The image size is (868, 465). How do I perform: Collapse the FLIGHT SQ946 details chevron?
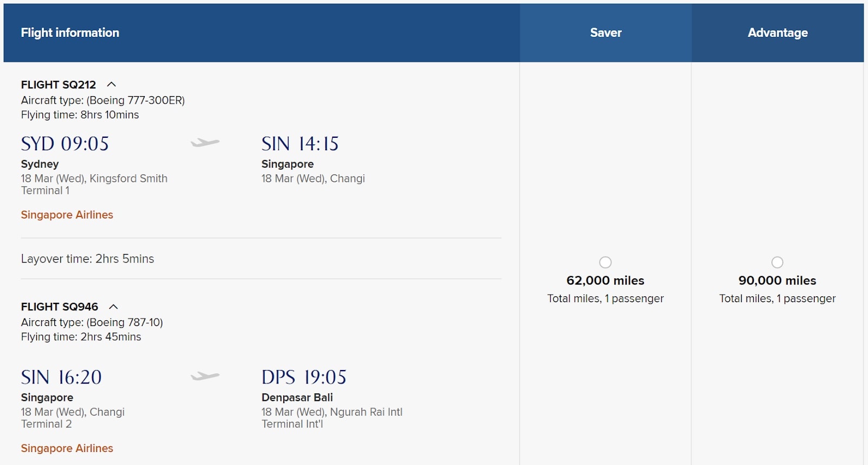[113, 307]
